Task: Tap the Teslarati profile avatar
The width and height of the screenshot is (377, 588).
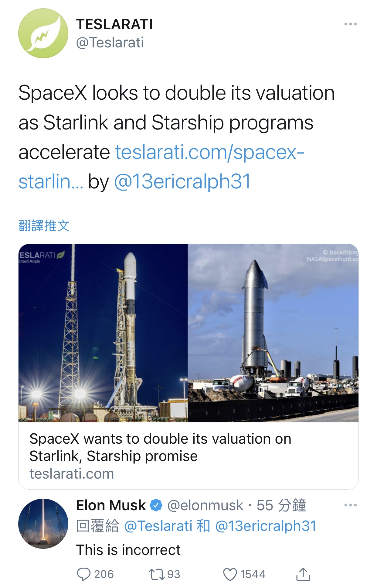Action: click(43, 33)
